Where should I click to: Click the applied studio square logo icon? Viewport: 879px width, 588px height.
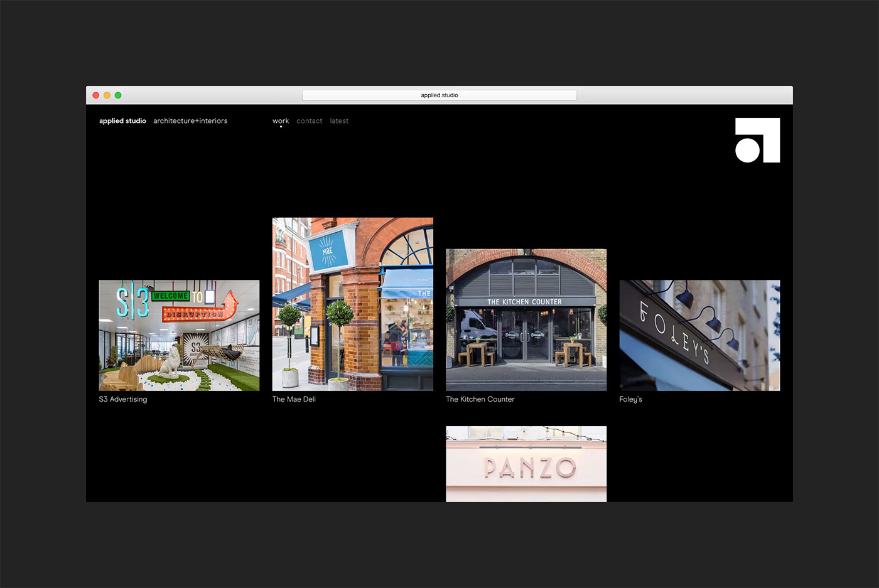(x=757, y=140)
